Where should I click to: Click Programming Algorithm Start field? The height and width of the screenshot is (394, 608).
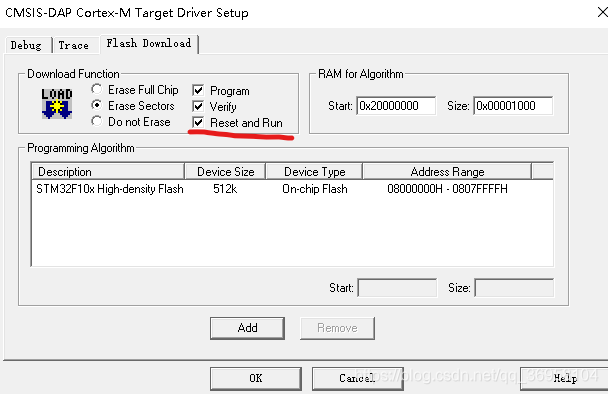pyautogui.click(x=397, y=288)
